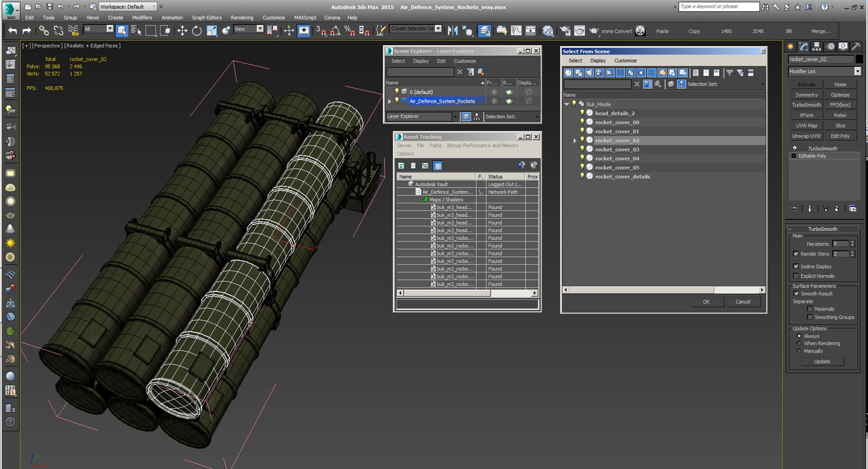The height and width of the screenshot is (469, 868).
Task: Click the Undo arrow in main toolbar
Action: tap(12, 30)
